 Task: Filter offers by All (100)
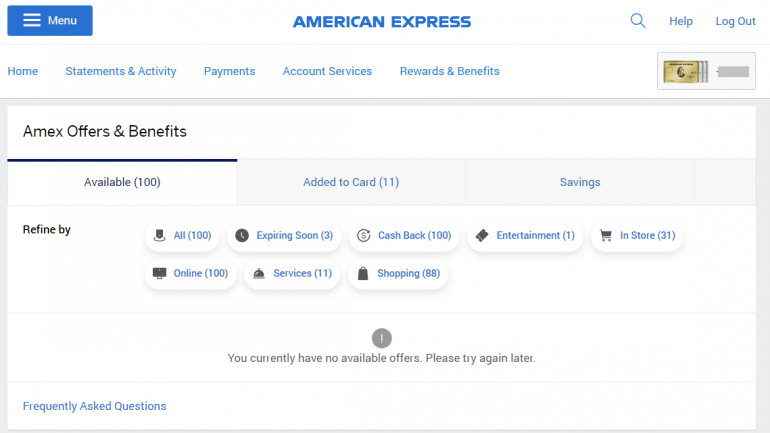(182, 236)
